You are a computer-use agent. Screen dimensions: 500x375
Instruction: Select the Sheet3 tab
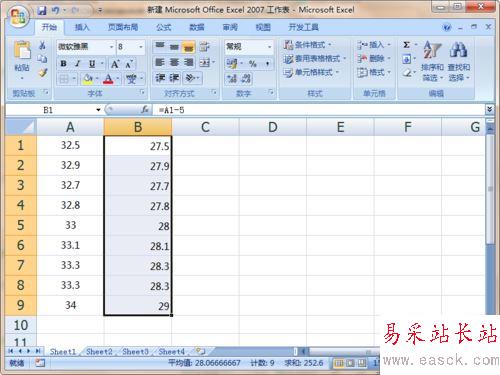point(135,352)
